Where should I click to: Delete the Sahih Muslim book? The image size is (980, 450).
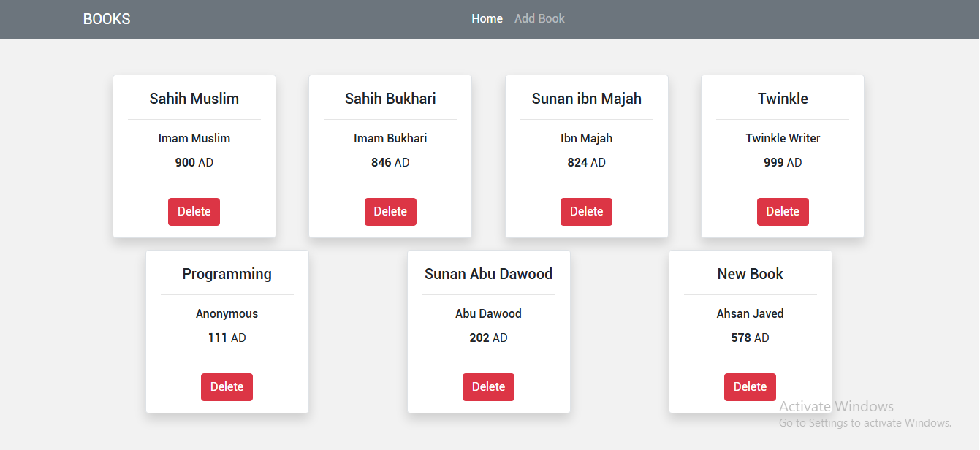tap(194, 212)
